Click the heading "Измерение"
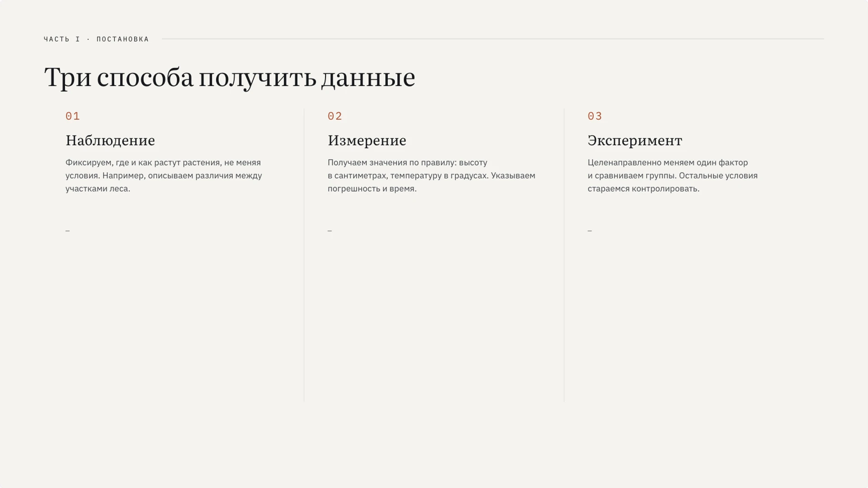 pyautogui.click(x=367, y=141)
